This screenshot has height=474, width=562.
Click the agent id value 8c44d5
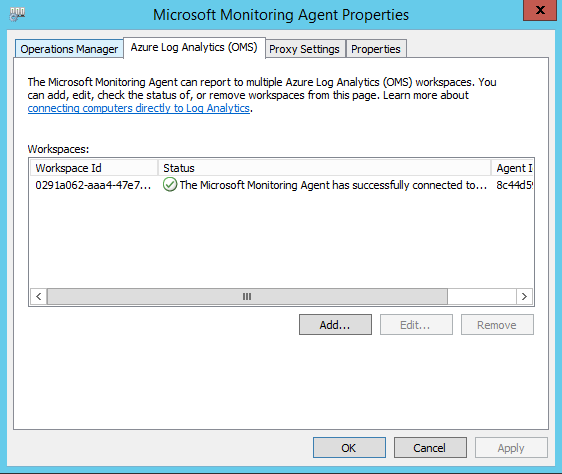[515, 185]
